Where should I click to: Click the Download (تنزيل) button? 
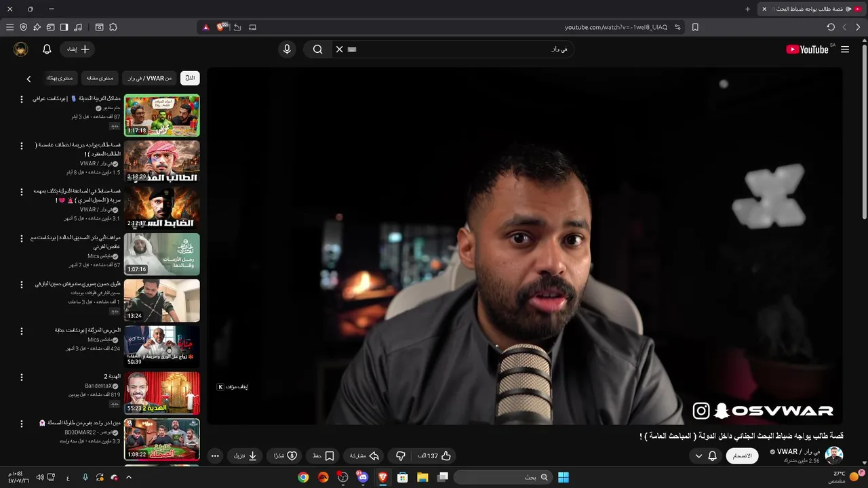tap(245, 456)
